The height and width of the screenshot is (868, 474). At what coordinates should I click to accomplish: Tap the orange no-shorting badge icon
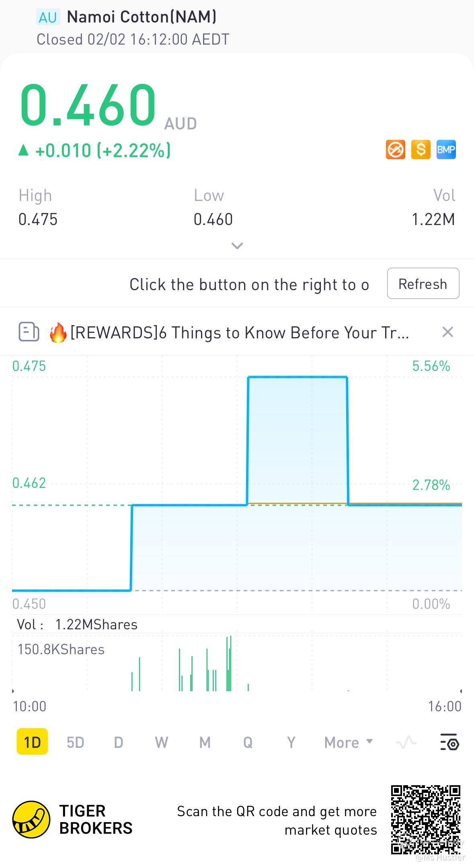click(x=395, y=149)
